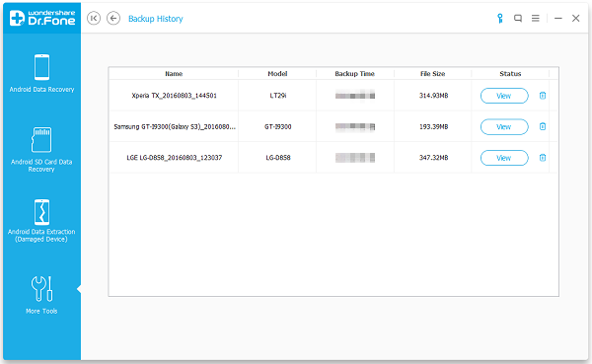Select Samsung GT-I9300(Galaxy S3) name cell

175,127
